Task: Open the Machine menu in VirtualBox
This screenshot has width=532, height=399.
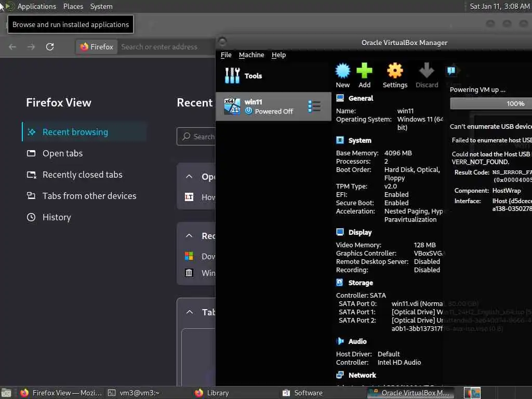Action: 251,55
